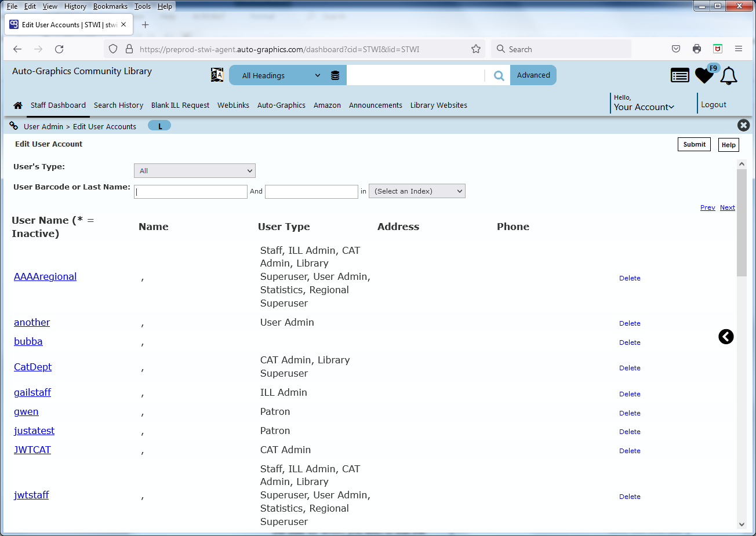Delete the bubba user
This screenshot has width=756, height=536.
pos(630,342)
